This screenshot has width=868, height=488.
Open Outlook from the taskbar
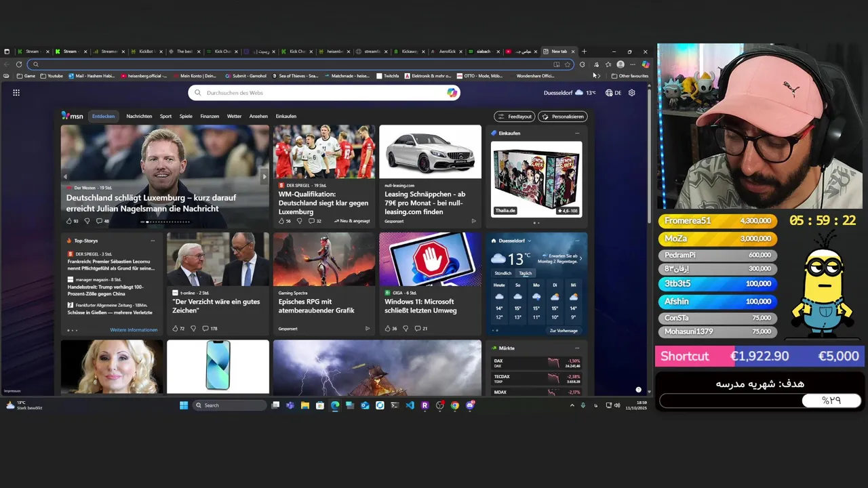click(365, 405)
